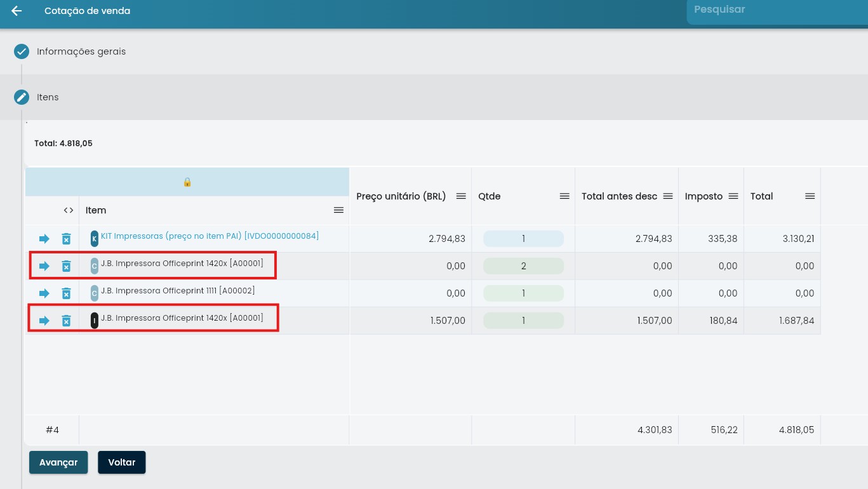Edit quantity 2 of Officeprint 1420x row
The width and height of the screenshot is (868, 489).
click(x=523, y=266)
